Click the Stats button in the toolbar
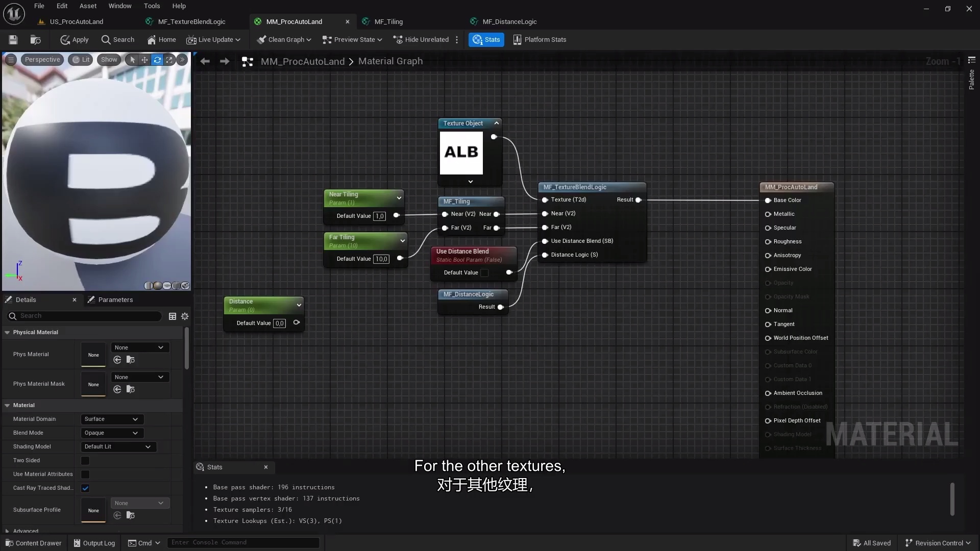This screenshot has width=980, height=551. click(x=486, y=40)
